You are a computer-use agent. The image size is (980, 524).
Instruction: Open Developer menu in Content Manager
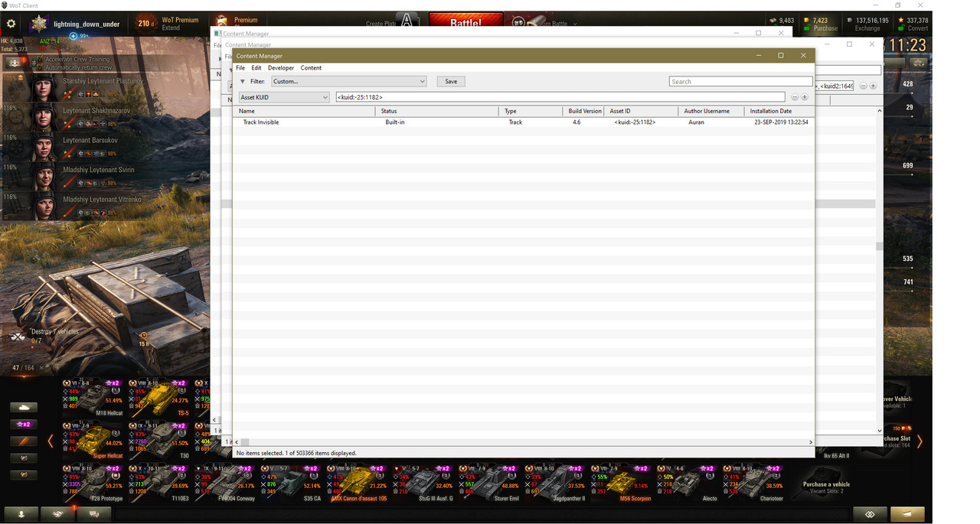(x=281, y=68)
